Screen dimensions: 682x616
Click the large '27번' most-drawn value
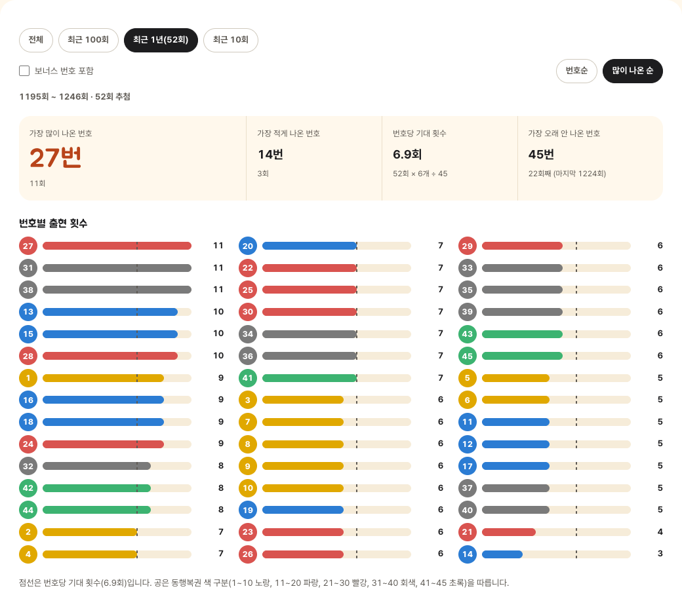tap(55, 157)
